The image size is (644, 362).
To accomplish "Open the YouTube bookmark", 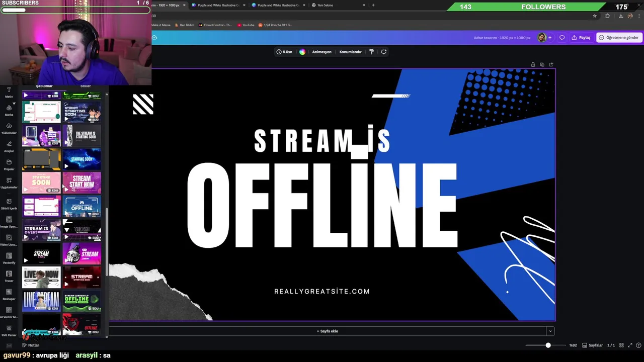I will [246, 25].
